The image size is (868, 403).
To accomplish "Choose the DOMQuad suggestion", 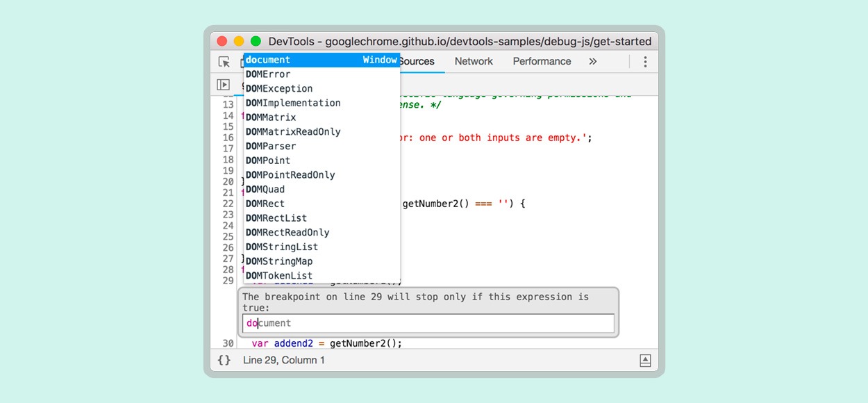I will [x=322, y=189].
